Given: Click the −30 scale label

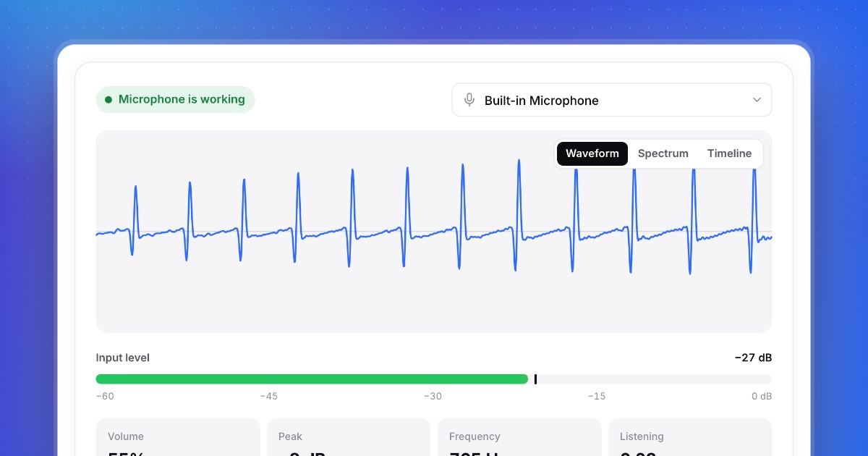Looking at the screenshot, I should coord(433,396).
